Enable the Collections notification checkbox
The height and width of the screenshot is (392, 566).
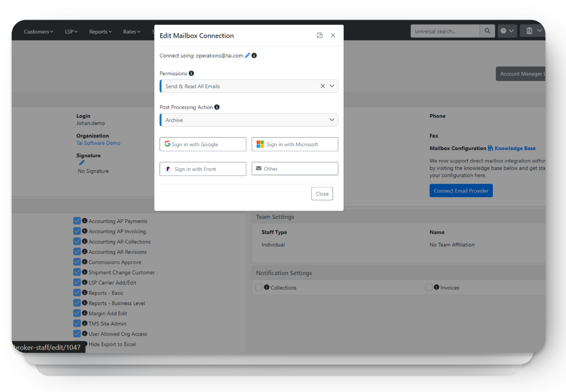pyautogui.click(x=259, y=287)
